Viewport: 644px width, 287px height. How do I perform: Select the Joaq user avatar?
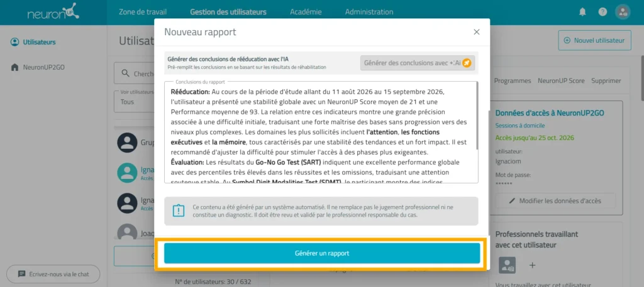[127, 232]
